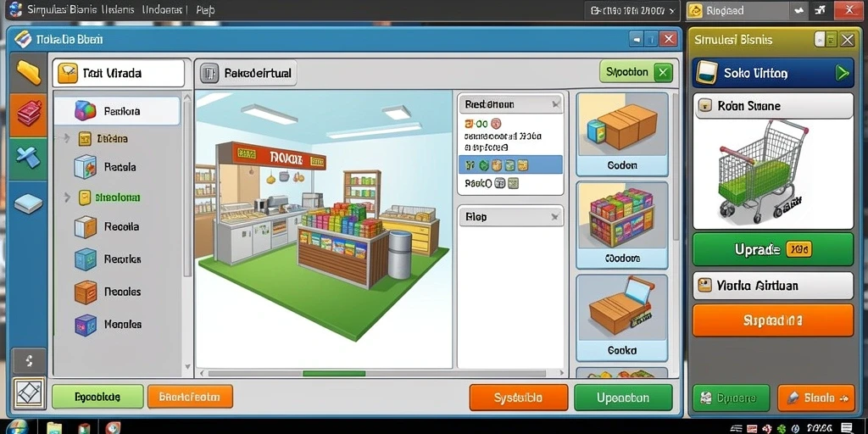
Task: Open the Pep menu in top bar
Action: pyautogui.click(x=205, y=10)
